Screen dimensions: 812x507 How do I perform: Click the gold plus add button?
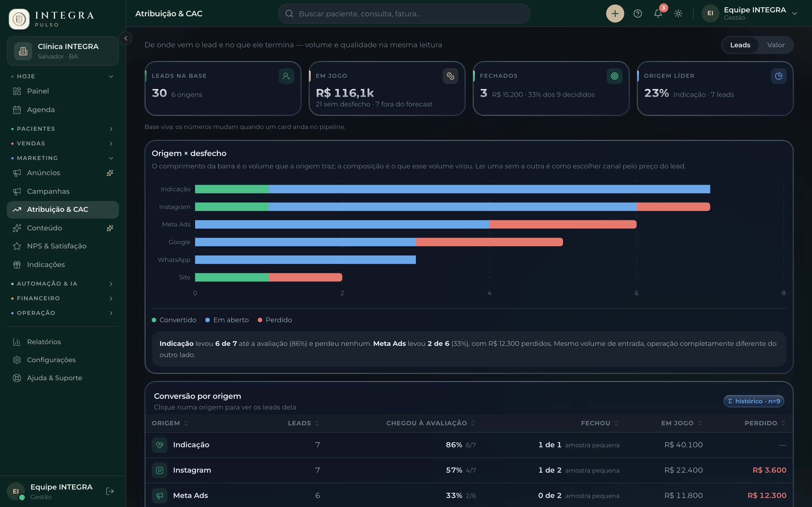pyautogui.click(x=615, y=14)
